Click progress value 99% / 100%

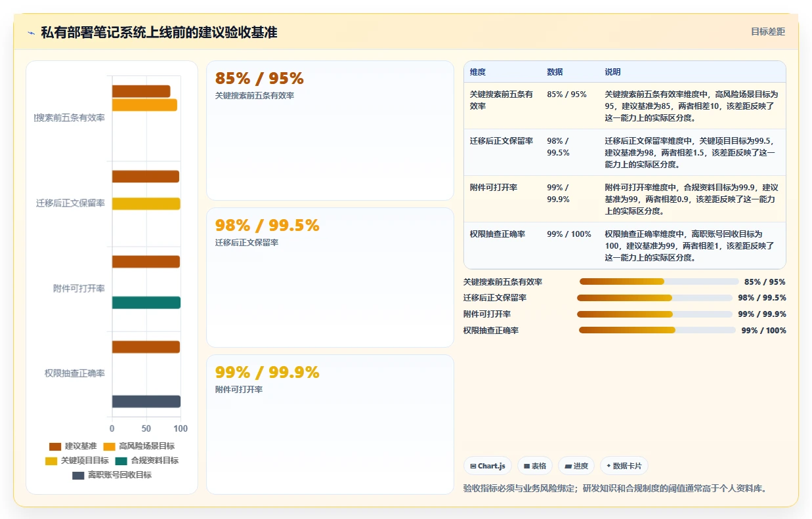763,331
